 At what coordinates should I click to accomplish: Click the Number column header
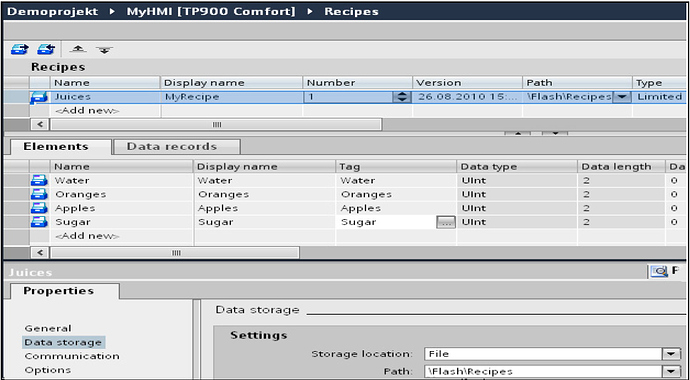358,83
